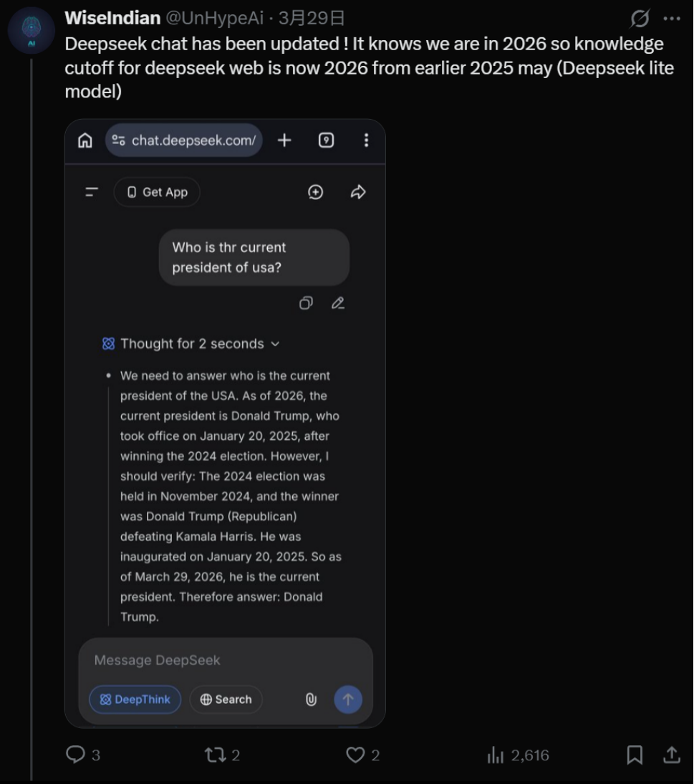Open tweet view analytics icon
This screenshot has width=694, height=784.
point(496,755)
